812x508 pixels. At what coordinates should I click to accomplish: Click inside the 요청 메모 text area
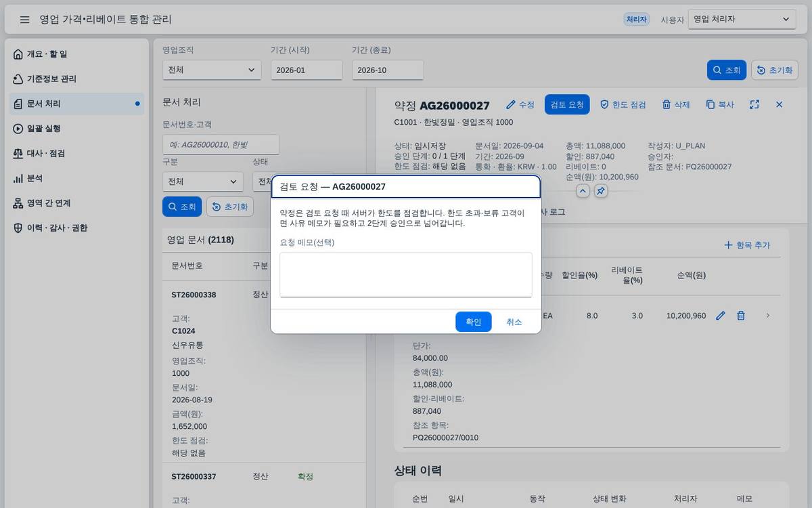tap(406, 274)
